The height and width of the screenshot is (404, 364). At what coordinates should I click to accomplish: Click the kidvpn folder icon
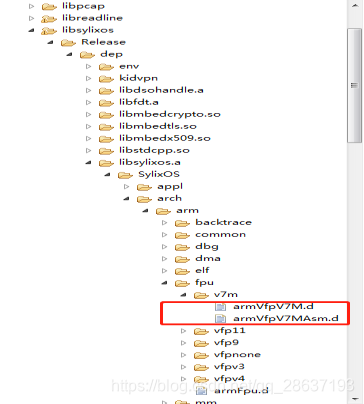pos(106,78)
